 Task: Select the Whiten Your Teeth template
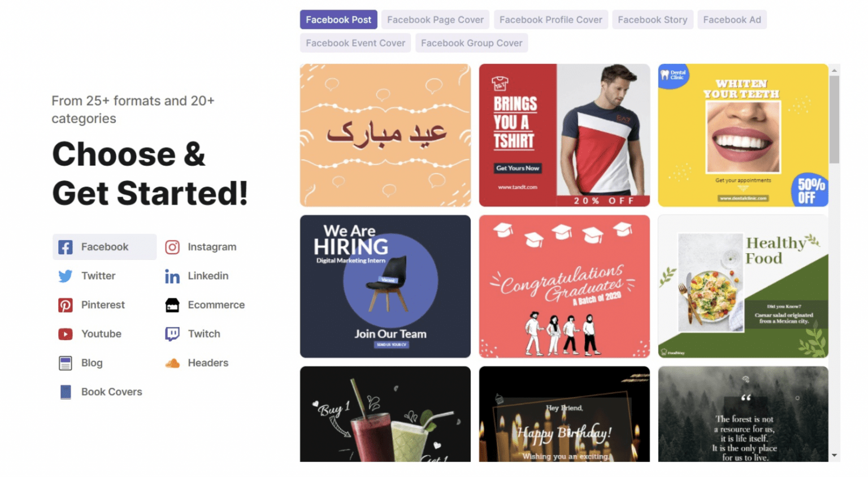[x=743, y=135]
